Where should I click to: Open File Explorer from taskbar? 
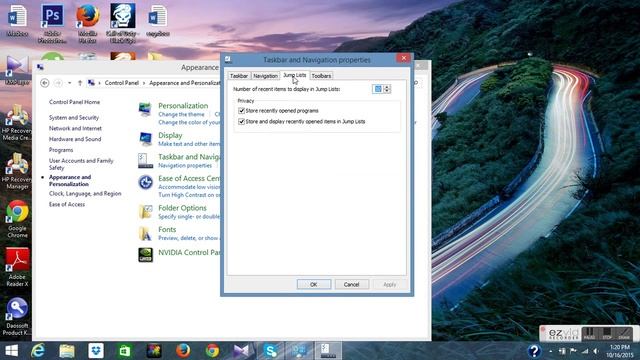(67, 351)
